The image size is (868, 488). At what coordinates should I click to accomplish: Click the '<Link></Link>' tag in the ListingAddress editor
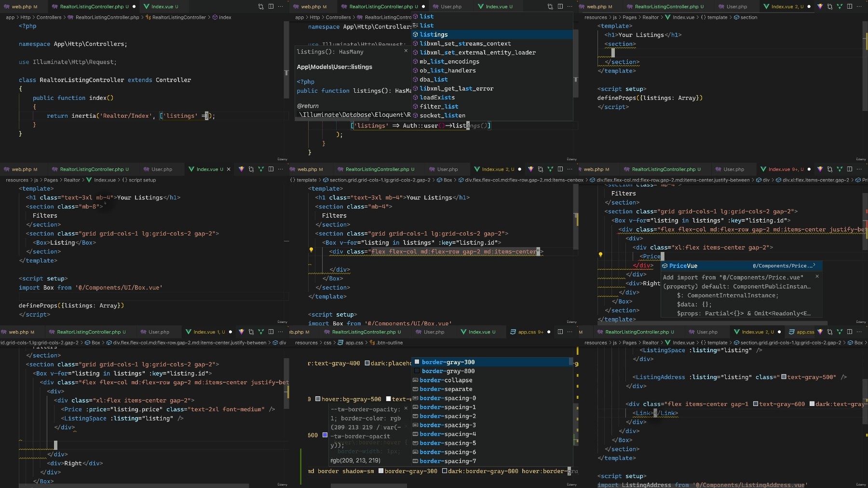[x=655, y=413]
